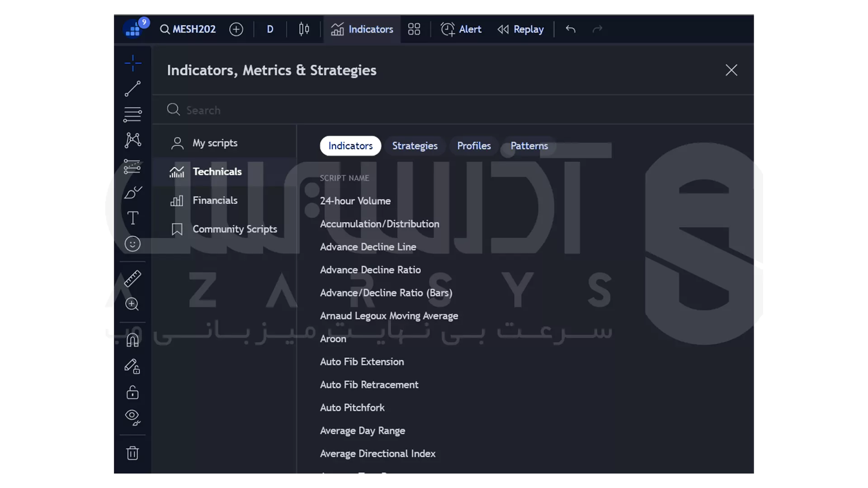Switch to the Patterns tab
Viewport: 868px width, 488px height.
[x=529, y=146]
